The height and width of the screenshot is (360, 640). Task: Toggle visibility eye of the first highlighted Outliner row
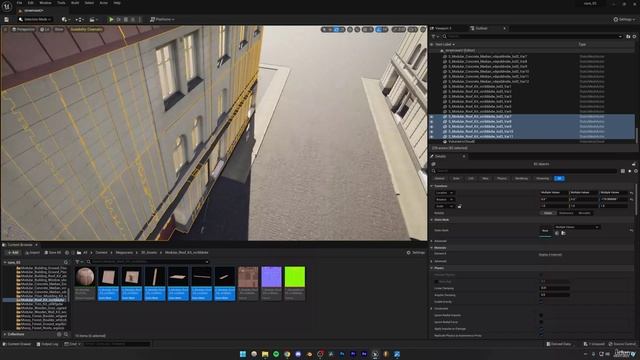(x=432, y=117)
